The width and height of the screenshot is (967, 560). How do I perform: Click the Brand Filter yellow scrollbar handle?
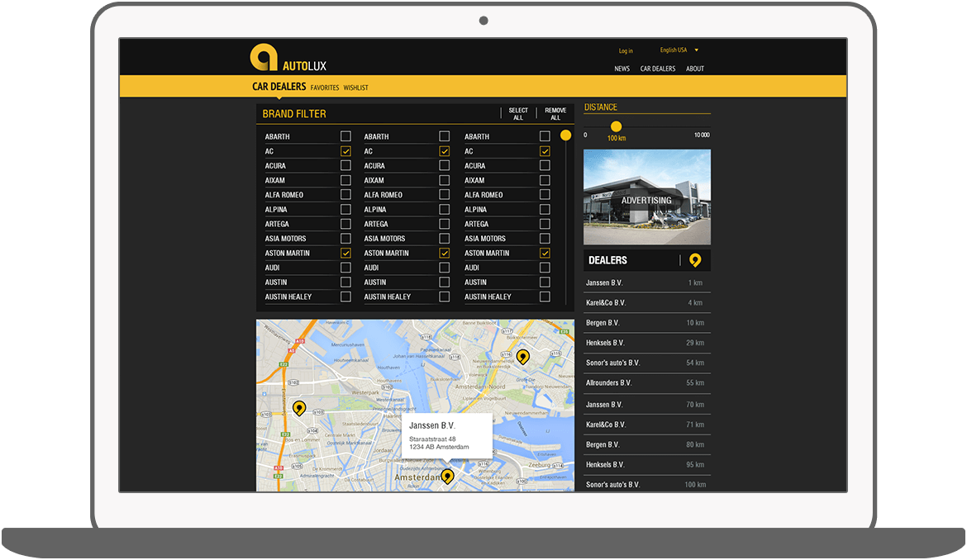click(565, 135)
